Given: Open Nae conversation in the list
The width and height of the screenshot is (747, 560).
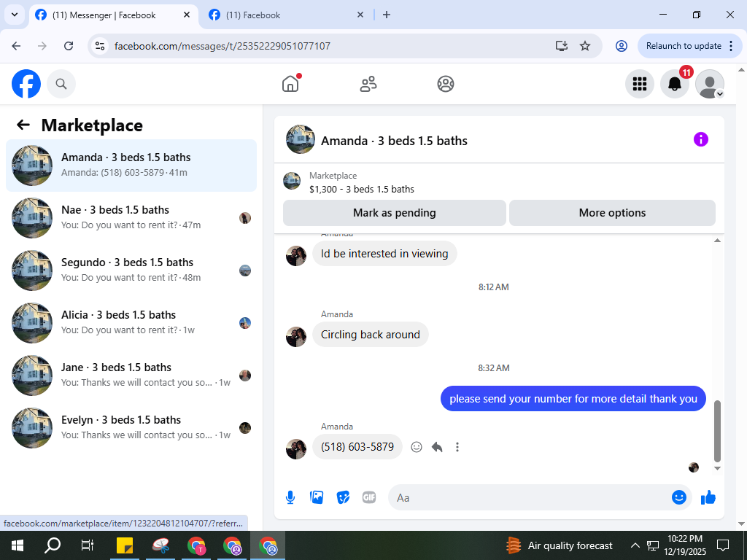Looking at the screenshot, I should pos(131,217).
